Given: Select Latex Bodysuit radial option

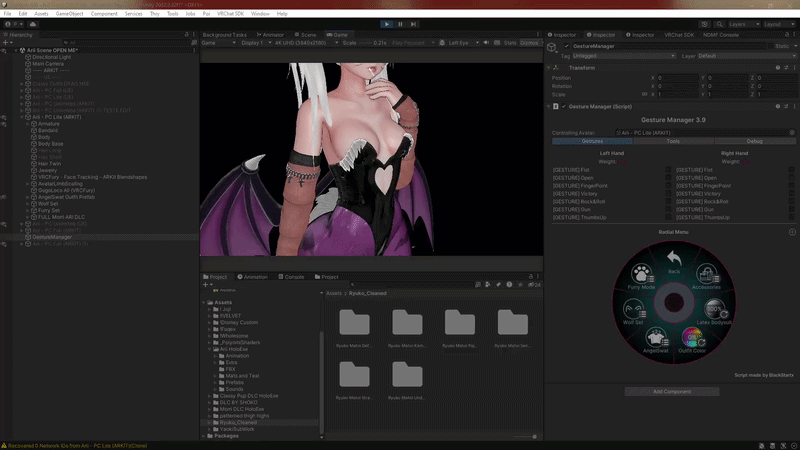Looking at the screenshot, I should (714, 312).
